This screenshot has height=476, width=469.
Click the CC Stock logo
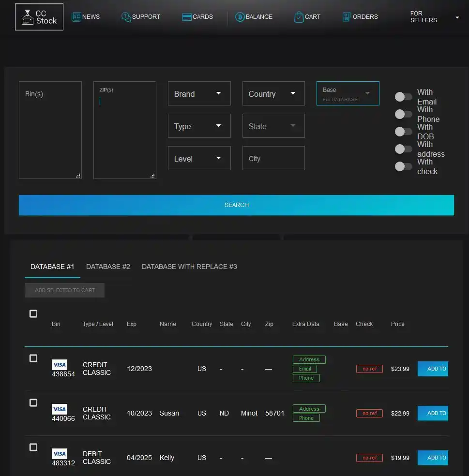[39, 16]
